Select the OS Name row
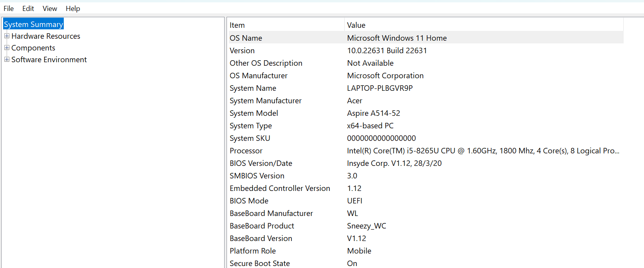Image resolution: width=644 pixels, height=268 pixels. pyautogui.click(x=425, y=38)
